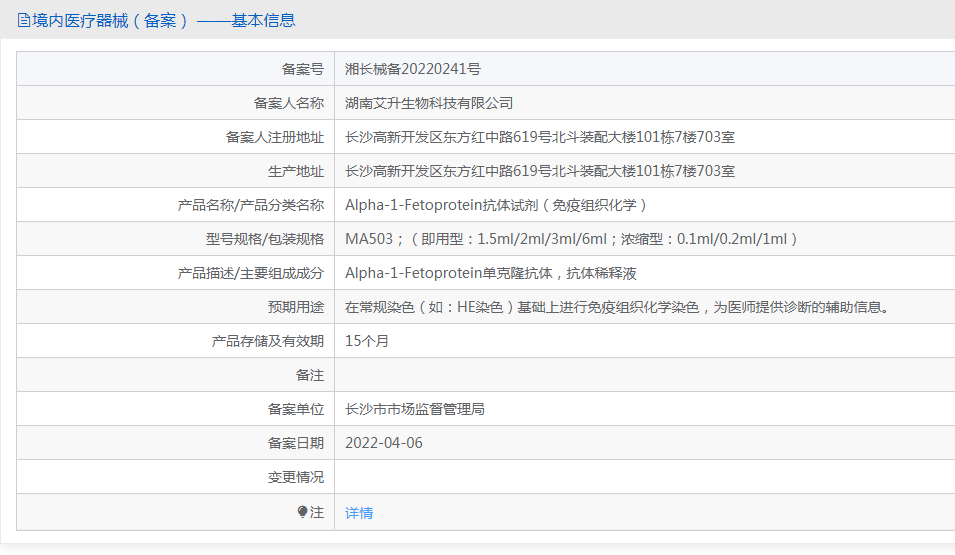Click the address value in 备案人注册地址 row
955x555 pixels.
point(540,137)
